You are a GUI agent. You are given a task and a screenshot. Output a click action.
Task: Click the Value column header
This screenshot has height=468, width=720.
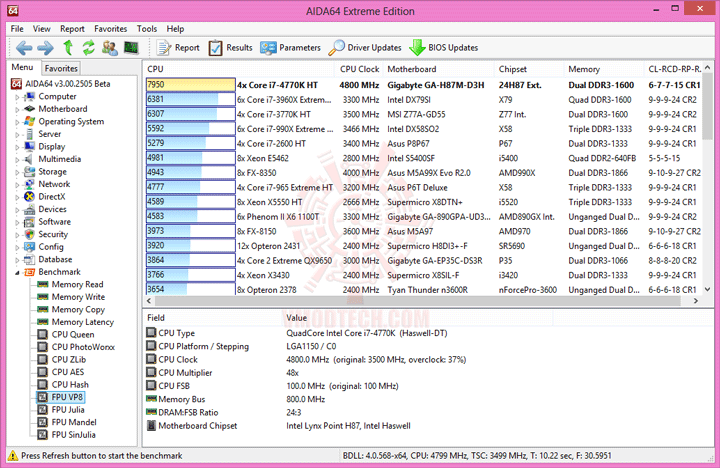[x=417, y=317]
